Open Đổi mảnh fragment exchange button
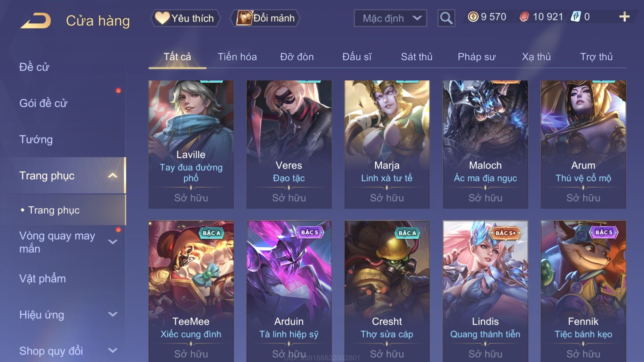This screenshot has width=644, height=362. click(265, 18)
